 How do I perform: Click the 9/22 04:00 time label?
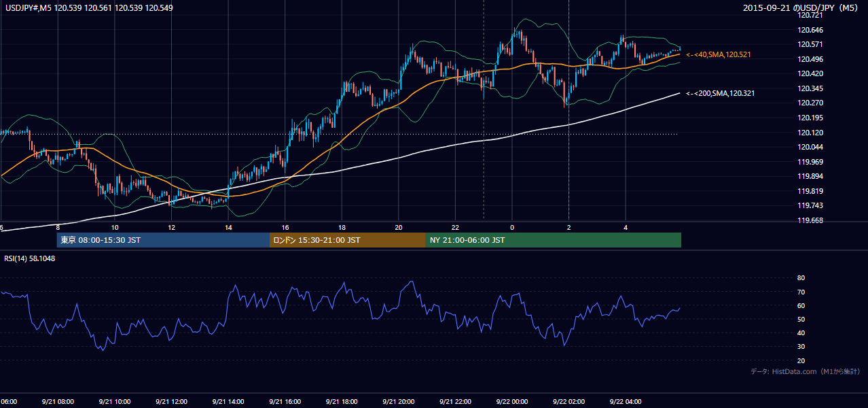(626, 402)
